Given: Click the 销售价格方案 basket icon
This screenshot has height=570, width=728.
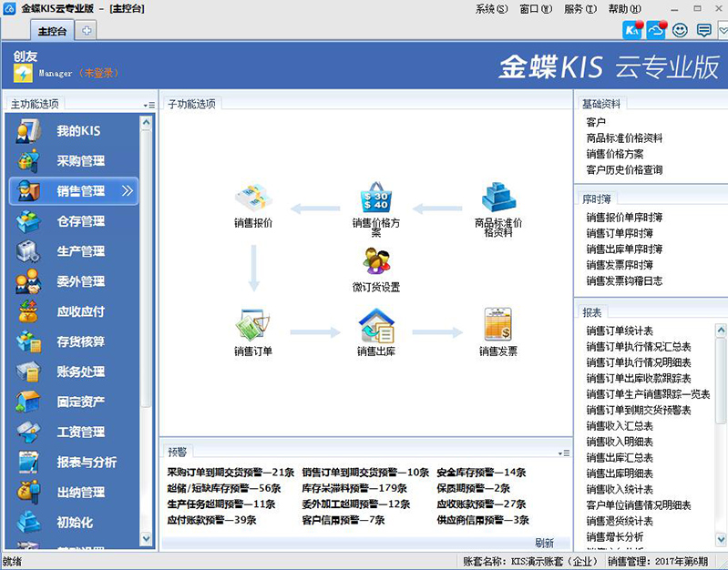Looking at the screenshot, I should coord(375,198).
